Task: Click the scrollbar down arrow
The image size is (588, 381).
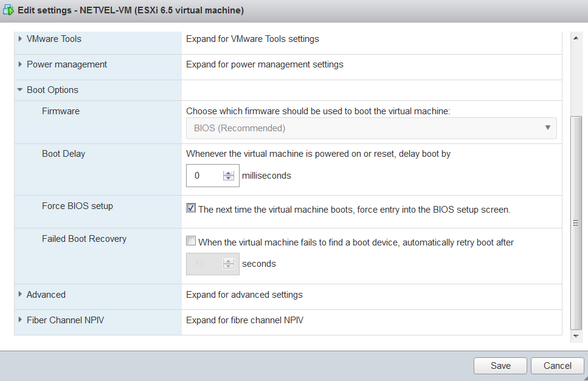Action: pos(576,336)
